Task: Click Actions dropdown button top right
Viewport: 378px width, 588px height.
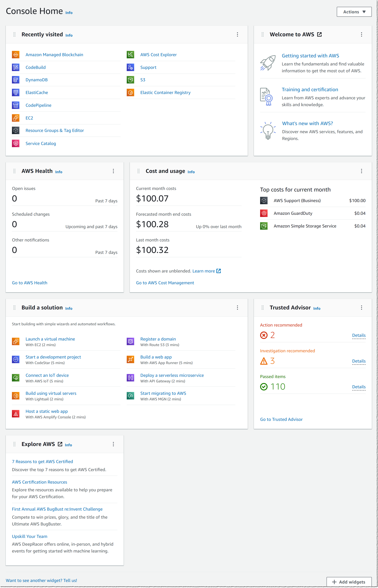Action: tap(354, 12)
